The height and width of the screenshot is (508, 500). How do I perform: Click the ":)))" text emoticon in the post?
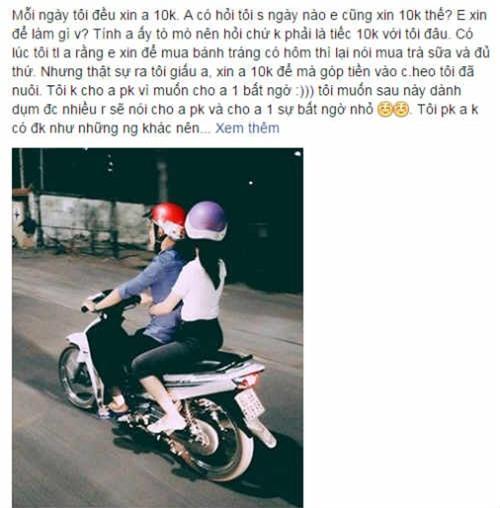click(302, 91)
